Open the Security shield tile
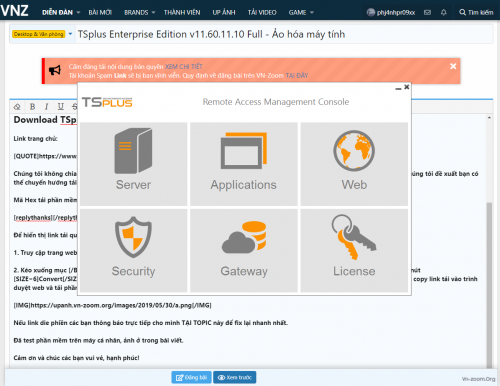 [133, 251]
